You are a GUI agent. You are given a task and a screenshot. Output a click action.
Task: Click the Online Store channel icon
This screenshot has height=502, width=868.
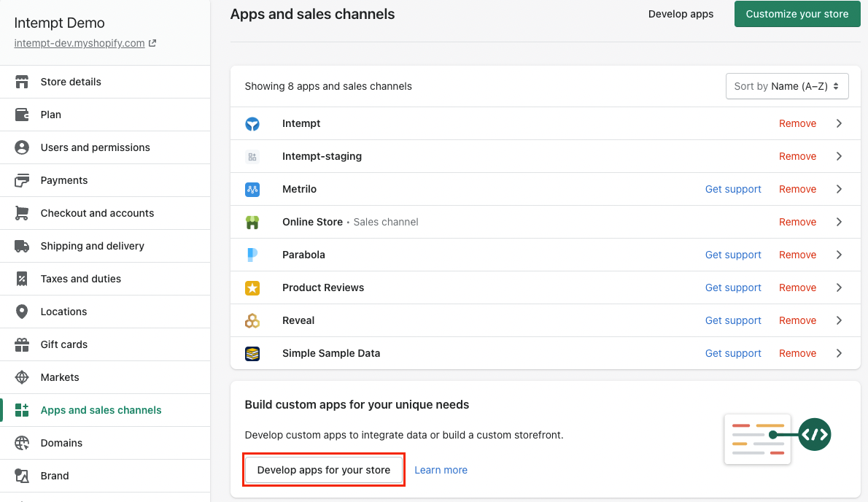[x=252, y=223]
